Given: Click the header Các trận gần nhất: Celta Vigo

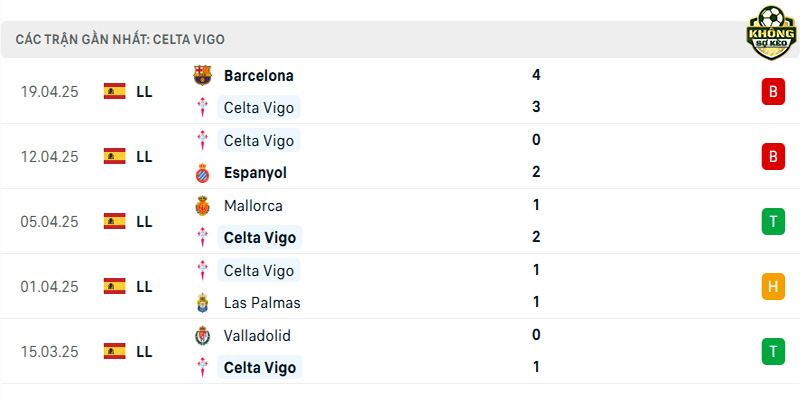Looking at the screenshot, I should pos(120,40).
